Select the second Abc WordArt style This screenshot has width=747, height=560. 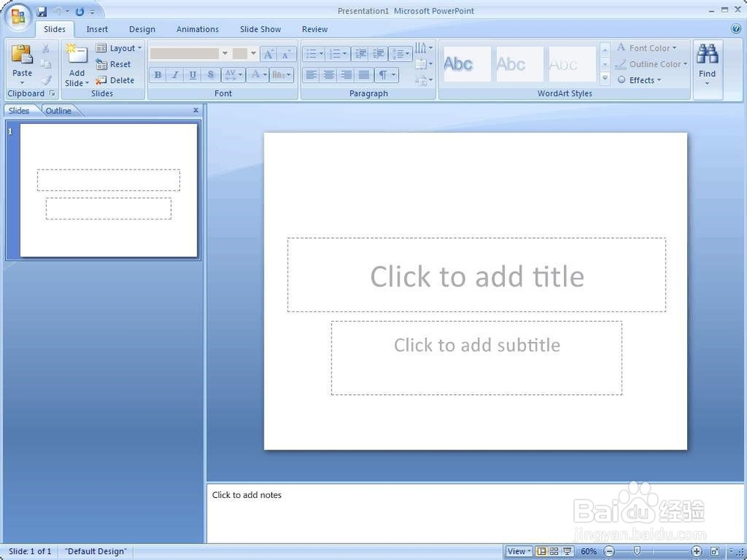click(x=519, y=63)
